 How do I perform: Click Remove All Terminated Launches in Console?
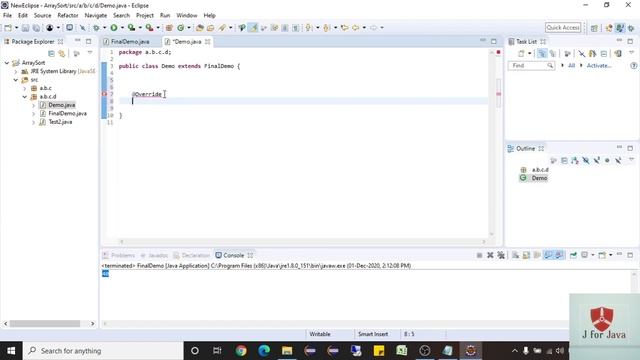click(501, 255)
